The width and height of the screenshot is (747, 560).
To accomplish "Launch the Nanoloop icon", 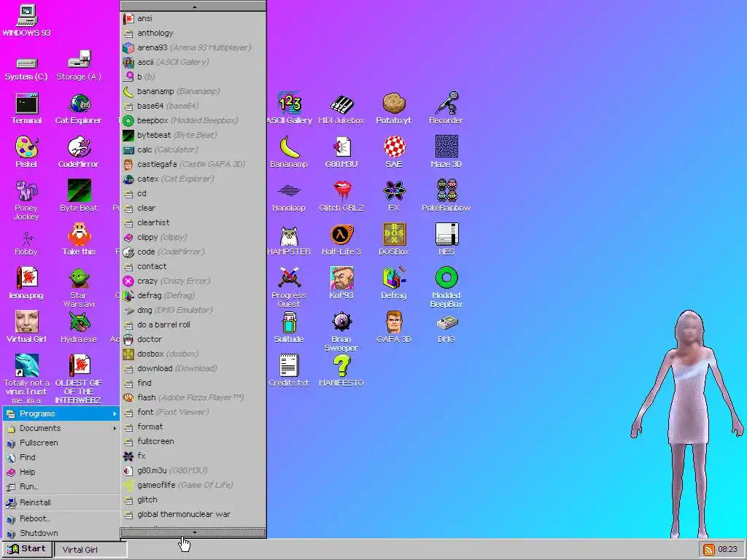I will tap(289, 198).
